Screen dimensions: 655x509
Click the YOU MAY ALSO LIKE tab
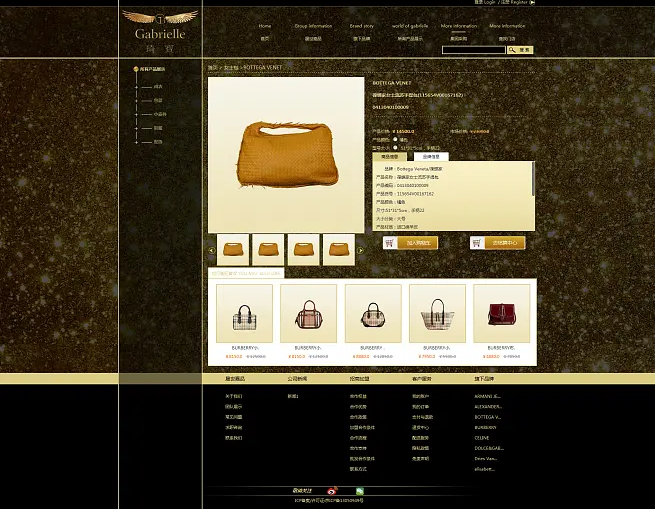click(x=246, y=273)
